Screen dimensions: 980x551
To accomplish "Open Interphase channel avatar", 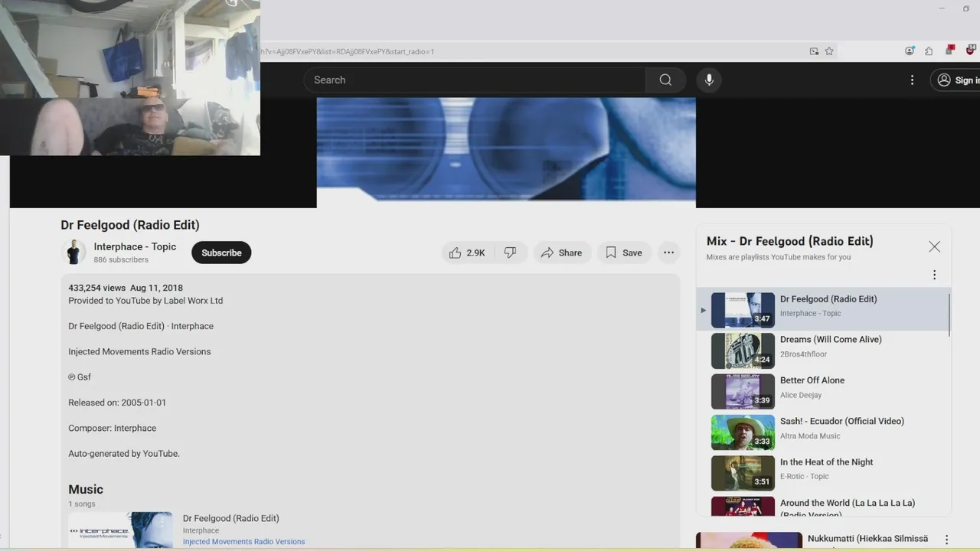I will (x=73, y=253).
